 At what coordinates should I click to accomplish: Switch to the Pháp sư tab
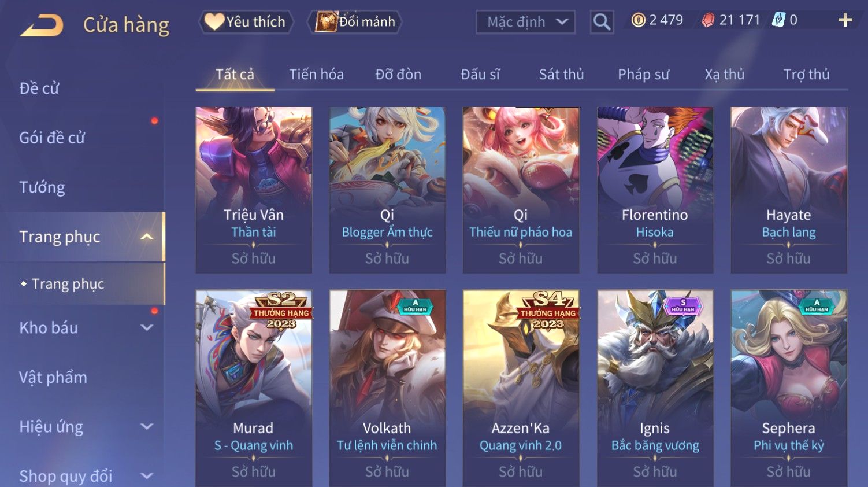(x=643, y=75)
